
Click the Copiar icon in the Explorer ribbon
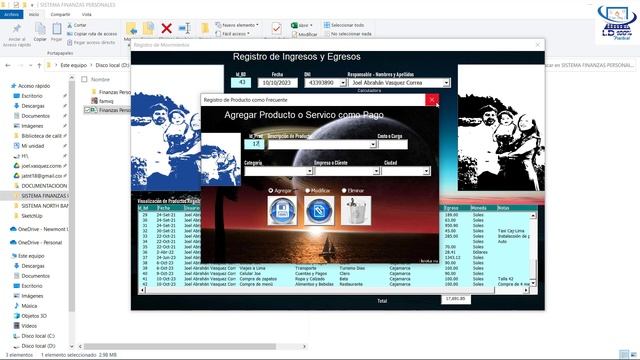pyautogui.click(x=40, y=29)
